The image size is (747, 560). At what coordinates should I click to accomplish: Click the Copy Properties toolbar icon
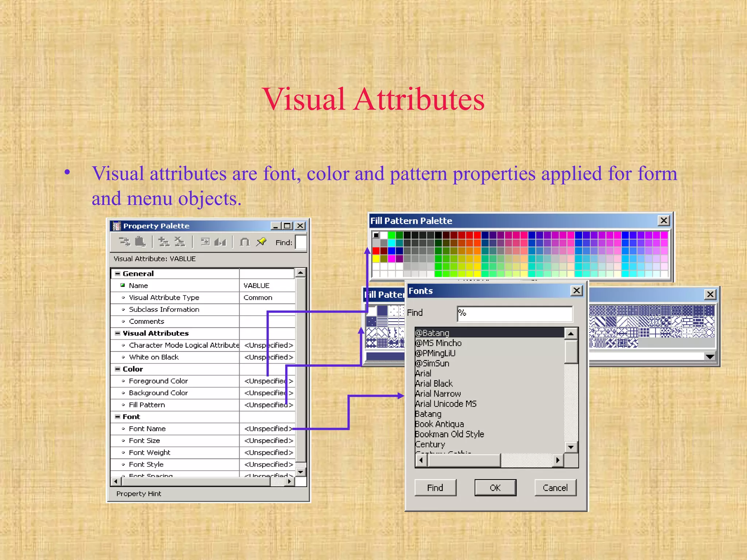pos(124,242)
